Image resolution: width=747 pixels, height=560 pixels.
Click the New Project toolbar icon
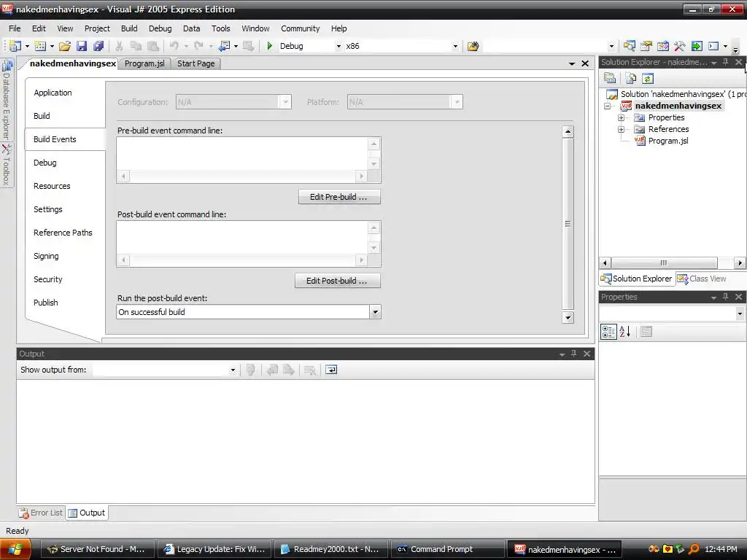coord(15,46)
